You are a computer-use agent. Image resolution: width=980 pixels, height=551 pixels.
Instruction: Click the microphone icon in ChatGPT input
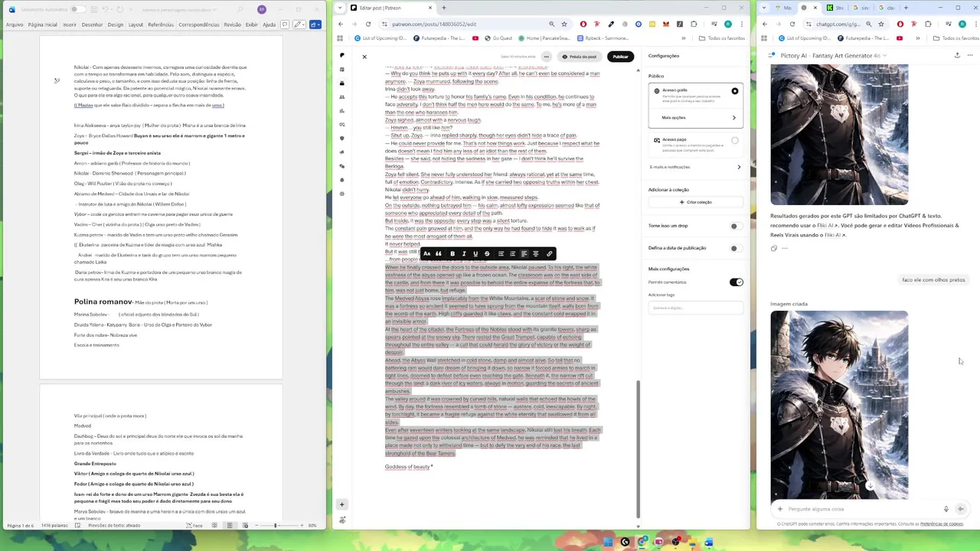pyautogui.click(x=946, y=509)
